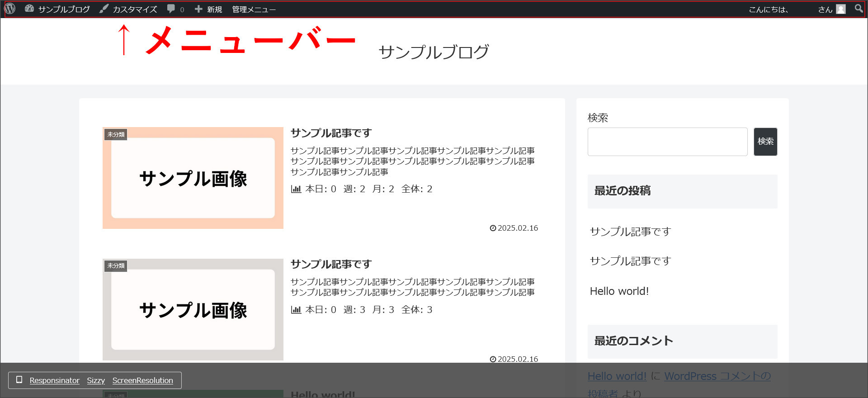Viewport: 868px width, 398px height.
Task: Click the chart icon in first article stats
Action: tap(296, 189)
